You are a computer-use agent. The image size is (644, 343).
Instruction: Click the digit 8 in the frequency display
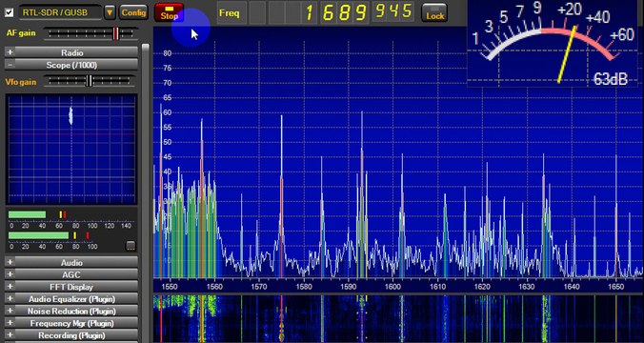(x=345, y=12)
